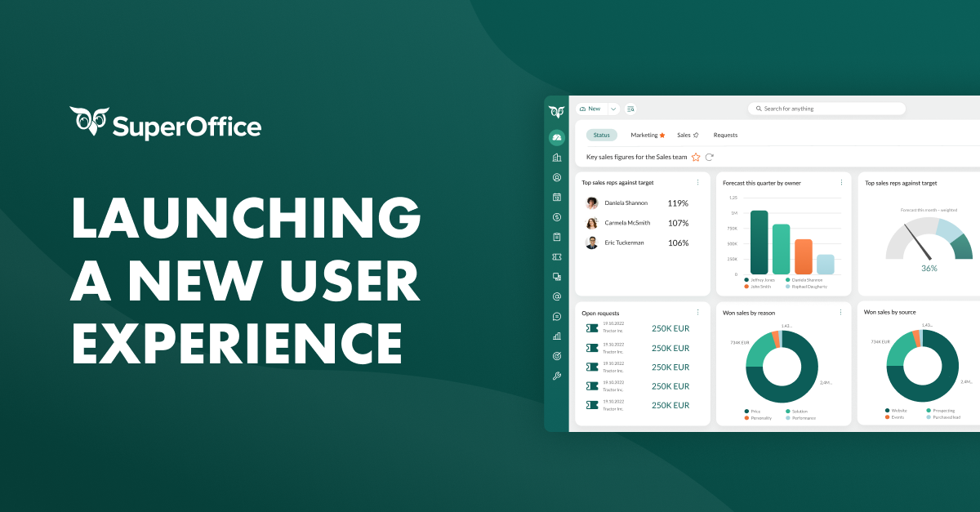Open the three-dot menu on Open requests widget
The height and width of the screenshot is (512, 980).
pyautogui.click(x=697, y=311)
